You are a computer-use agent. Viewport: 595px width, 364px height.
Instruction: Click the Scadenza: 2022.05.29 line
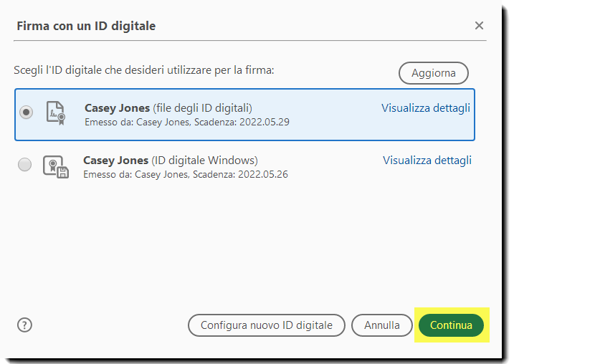click(x=186, y=122)
